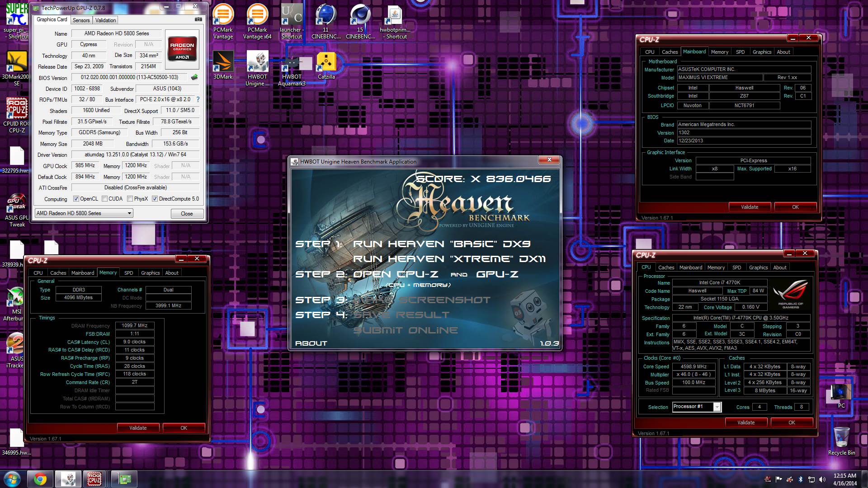Open file 322795.hw on desktop

(x=16, y=159)
